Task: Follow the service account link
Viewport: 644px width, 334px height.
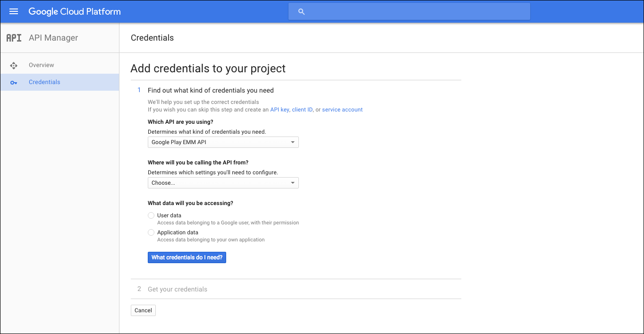Action: (x=342, y=110)
